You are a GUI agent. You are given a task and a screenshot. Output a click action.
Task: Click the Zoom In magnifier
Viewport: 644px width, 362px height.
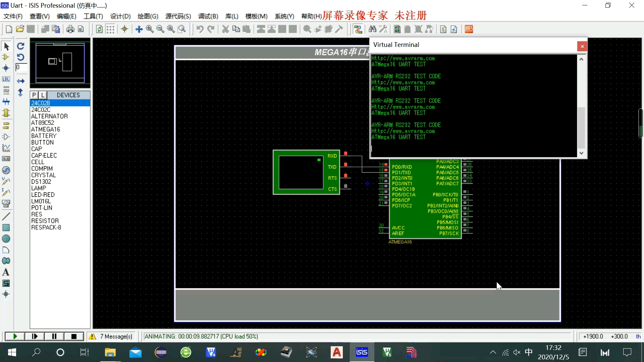coord(150,29)
